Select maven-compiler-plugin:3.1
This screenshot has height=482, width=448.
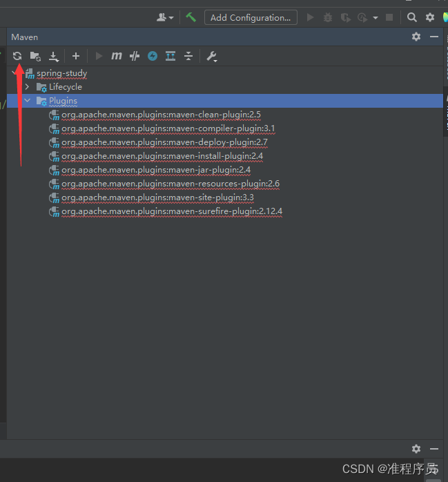168,128
